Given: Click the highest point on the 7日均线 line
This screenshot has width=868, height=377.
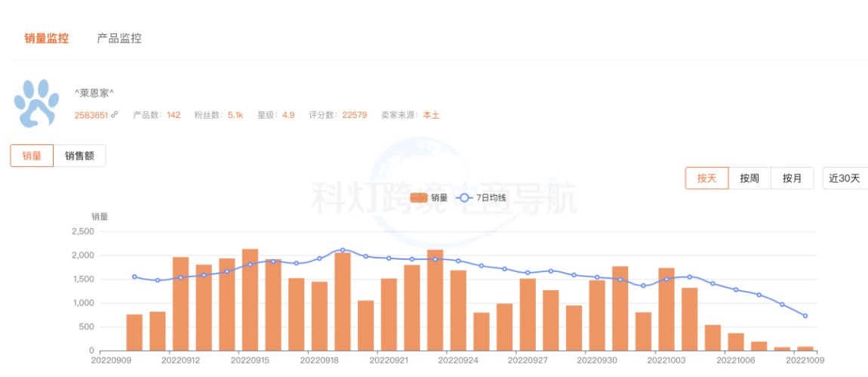Looking at the screenshot, I should click(x=343, y=250).
